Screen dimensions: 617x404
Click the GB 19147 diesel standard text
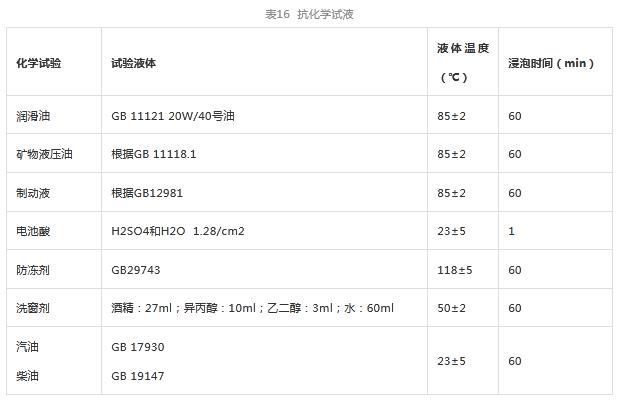tap(138, 375)
